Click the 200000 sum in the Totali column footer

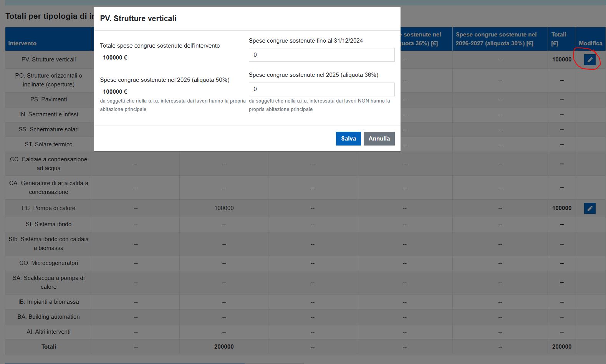pyautogui.click(x=562, y=347)
